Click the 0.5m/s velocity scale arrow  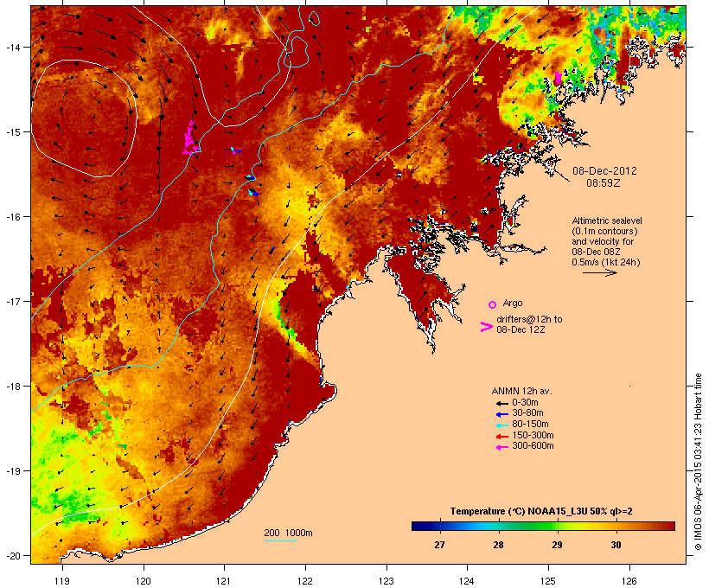(599, 272)
